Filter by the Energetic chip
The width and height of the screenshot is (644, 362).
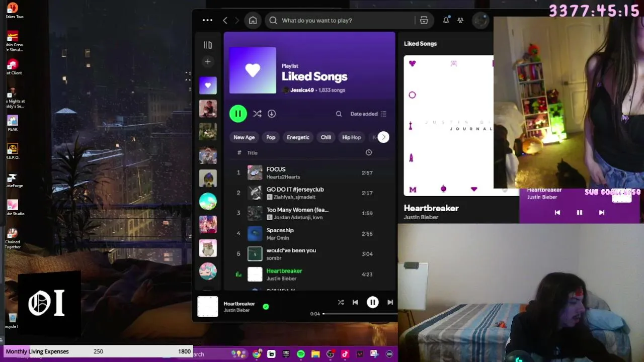tap(298, 137)
